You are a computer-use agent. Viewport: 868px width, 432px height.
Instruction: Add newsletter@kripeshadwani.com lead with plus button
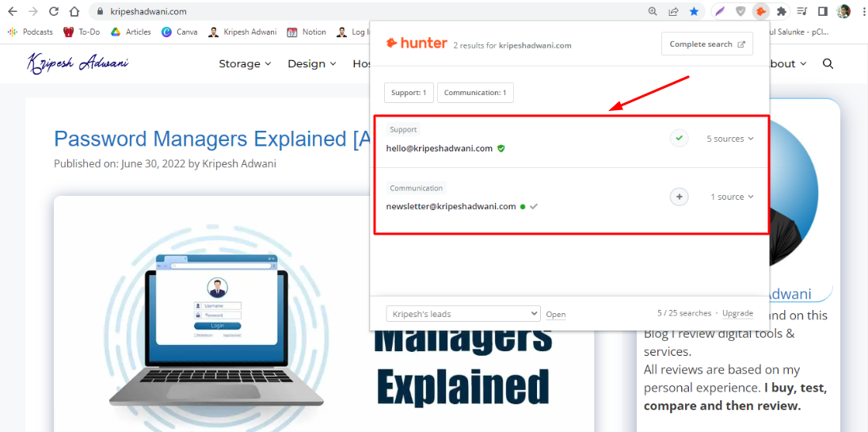click(680, 197)
